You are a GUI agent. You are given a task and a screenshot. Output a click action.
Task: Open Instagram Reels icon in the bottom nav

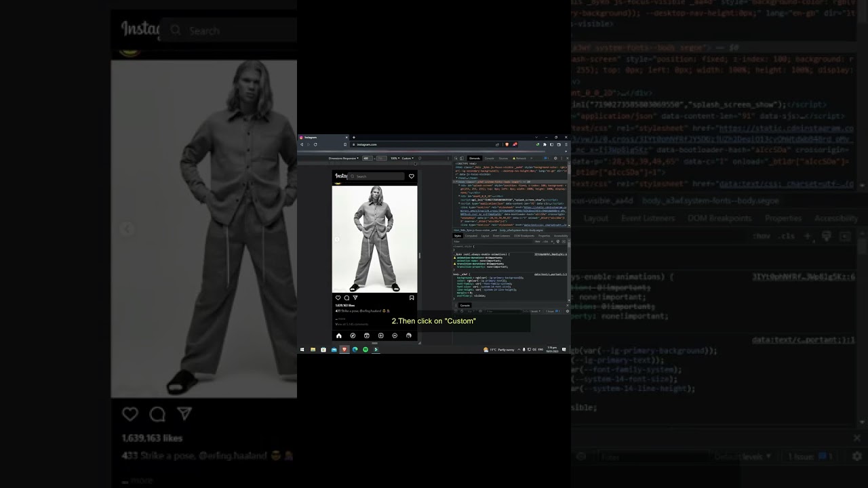pos(367,335)
